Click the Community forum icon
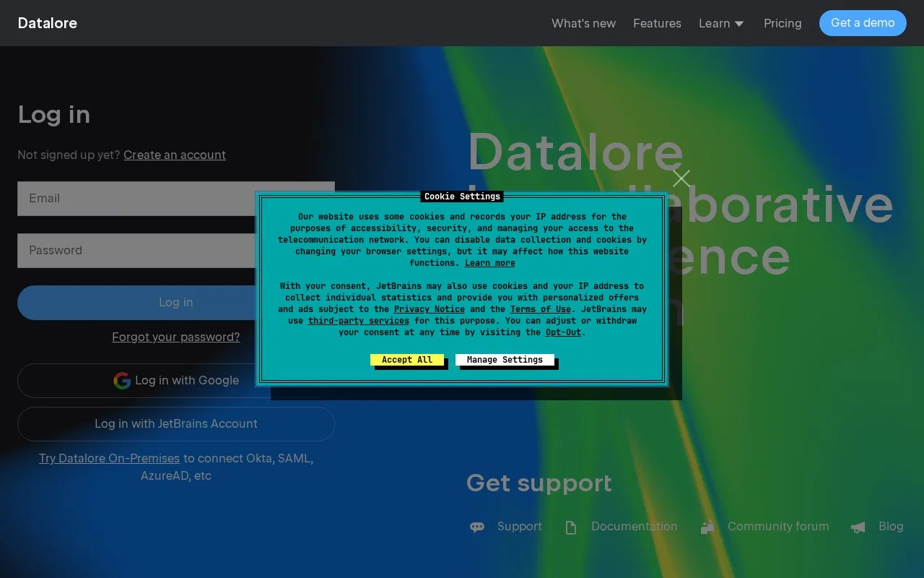Image resolution: width=924 pixels, height=578 pixels. tap(707, 527)
